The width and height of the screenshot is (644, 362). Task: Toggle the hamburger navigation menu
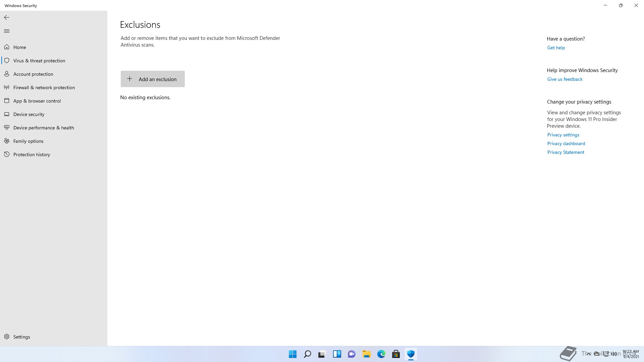coord(7,31)
